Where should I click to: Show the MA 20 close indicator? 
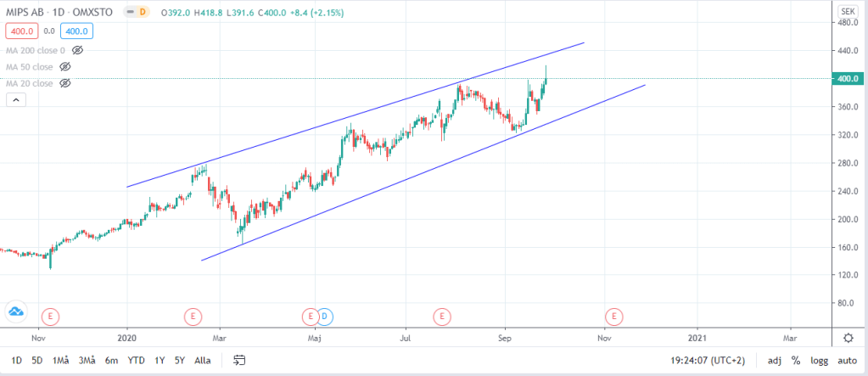[65, 83]
